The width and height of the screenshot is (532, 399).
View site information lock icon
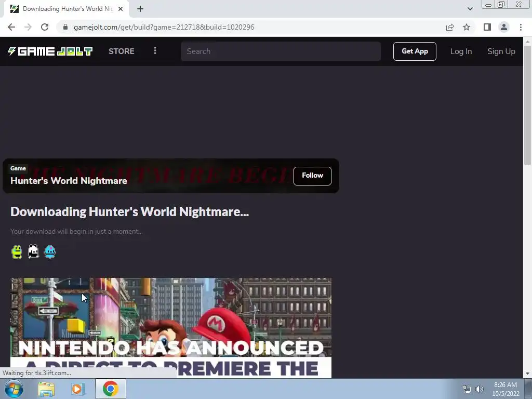[65, 27]
